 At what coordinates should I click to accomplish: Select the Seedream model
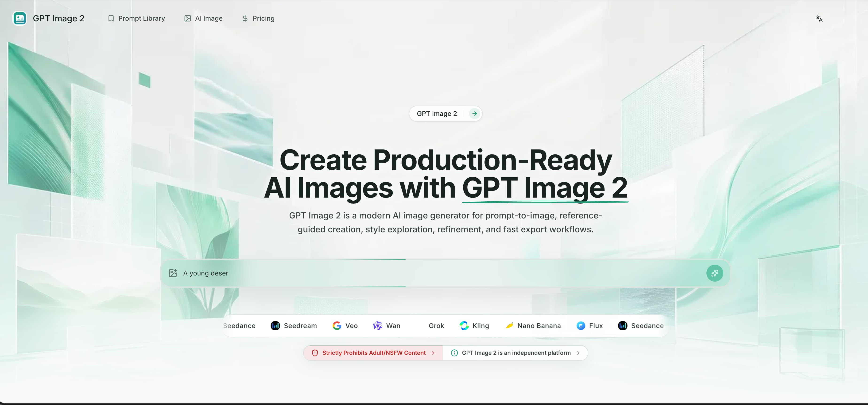294,325
